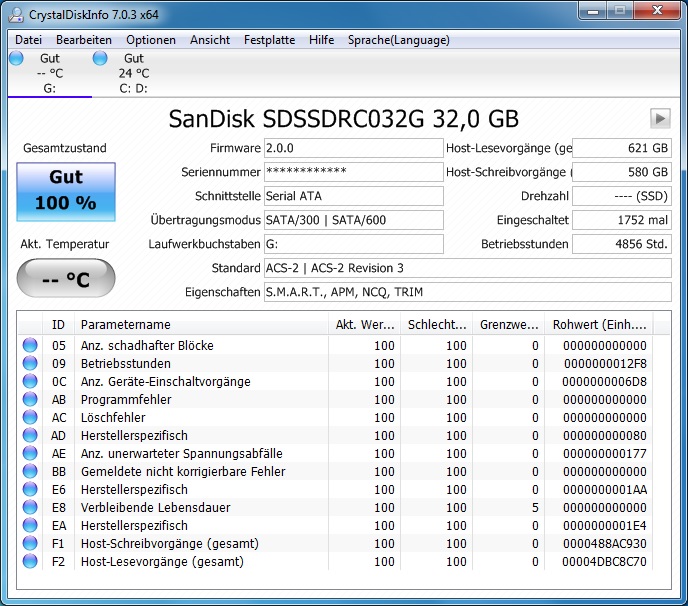Click the Laufwerkbuchstaben field G:
Viewport: 688px width, 606px height.
[354, 244]
